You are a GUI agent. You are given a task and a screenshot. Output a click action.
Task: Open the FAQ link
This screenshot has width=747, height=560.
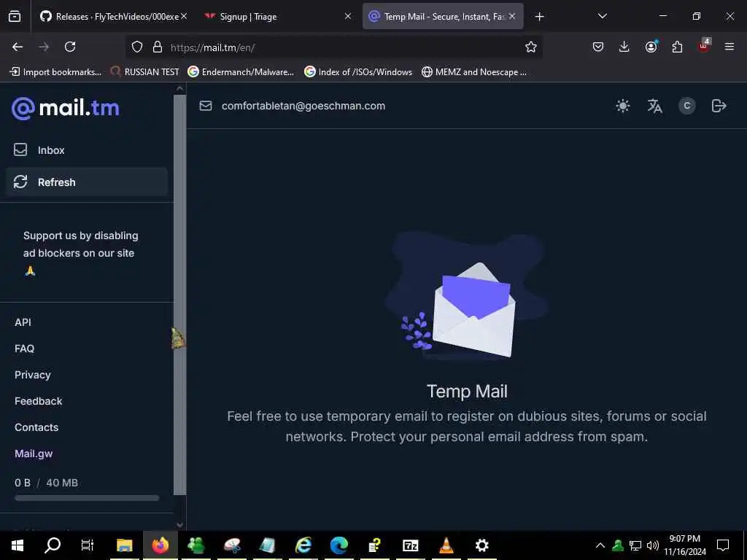tap(24, 349)
